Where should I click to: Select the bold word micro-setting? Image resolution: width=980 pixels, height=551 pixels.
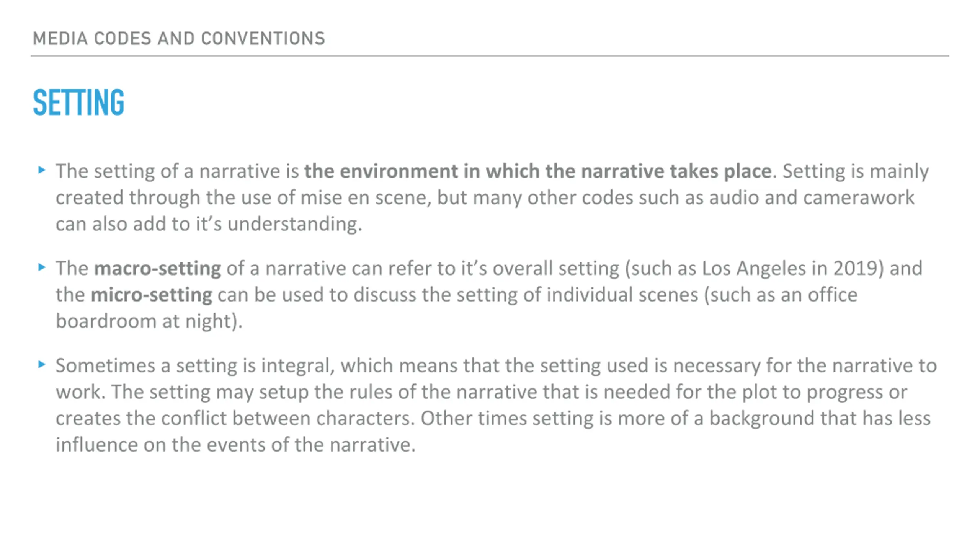click(151, 295)
